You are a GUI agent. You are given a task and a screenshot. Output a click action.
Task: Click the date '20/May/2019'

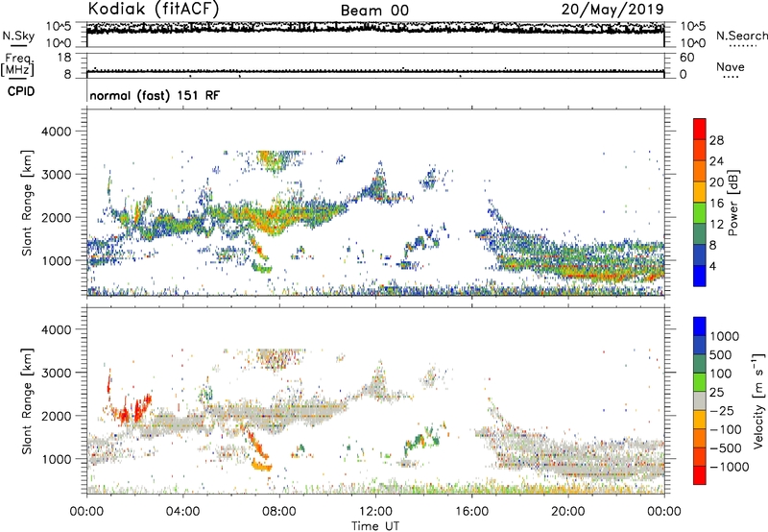pyautogui.click(x=612, y=9)
